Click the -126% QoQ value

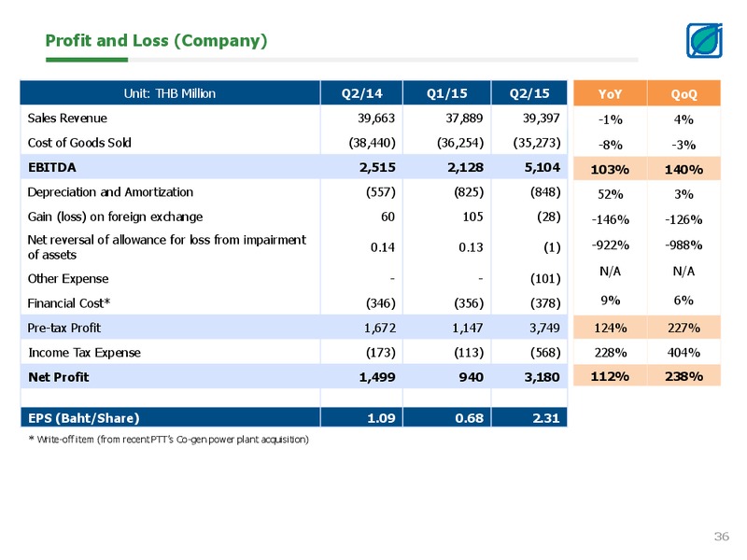[684, 220]
